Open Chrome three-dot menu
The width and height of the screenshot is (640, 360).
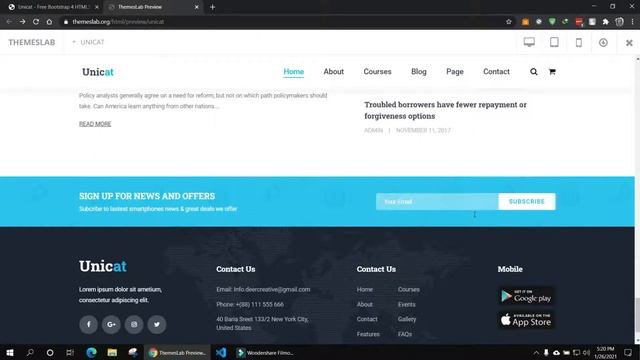pos(633,22)
